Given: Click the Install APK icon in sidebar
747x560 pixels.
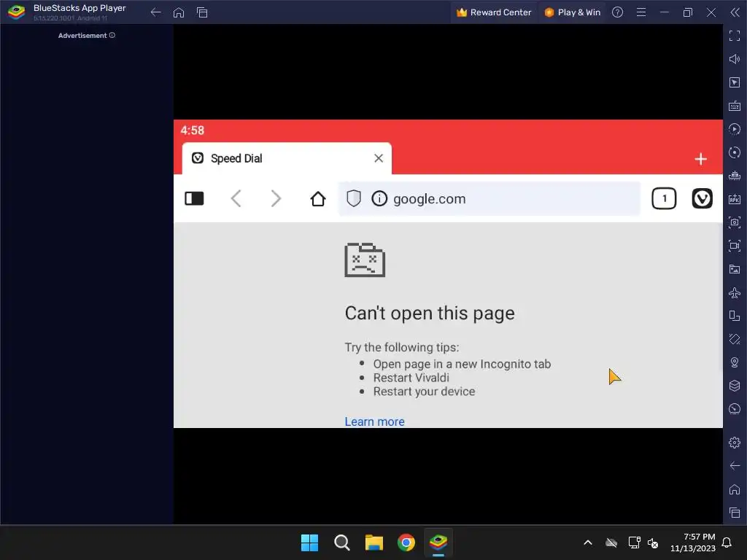Looking at the screenshot, I should (x=734, y=199).
